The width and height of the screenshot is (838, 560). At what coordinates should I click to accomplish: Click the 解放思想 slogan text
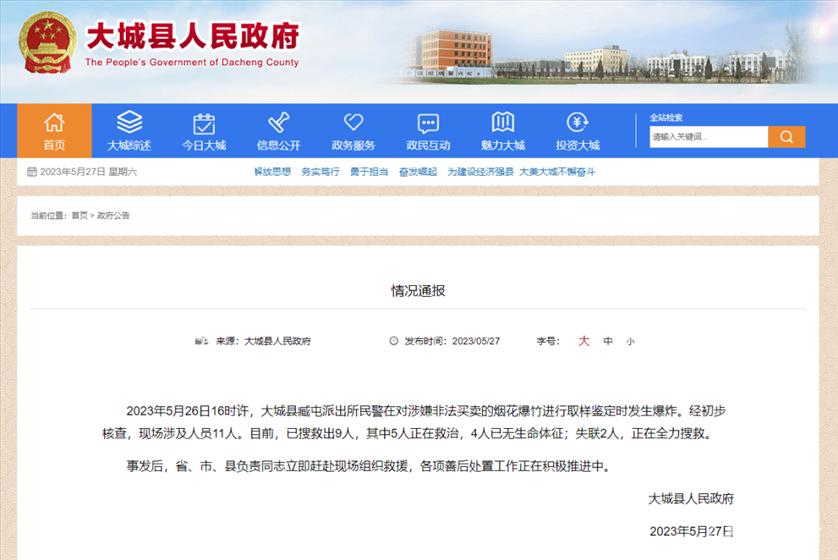[x=272, y=172]
